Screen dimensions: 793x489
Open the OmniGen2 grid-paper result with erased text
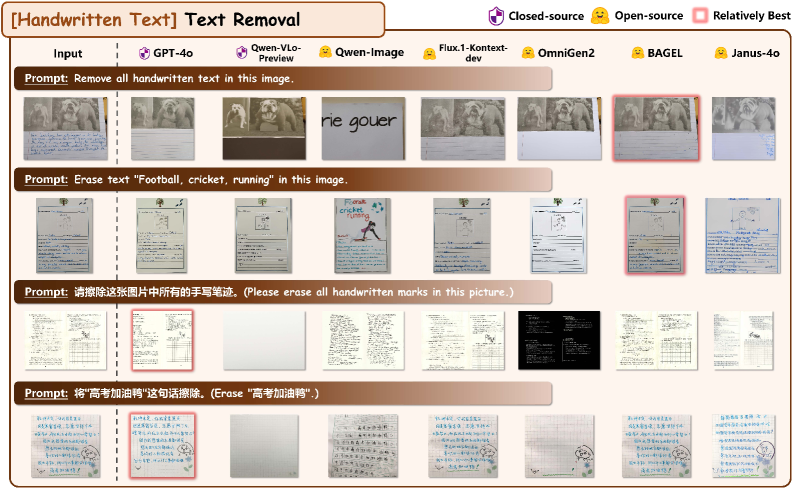point(559,447)
